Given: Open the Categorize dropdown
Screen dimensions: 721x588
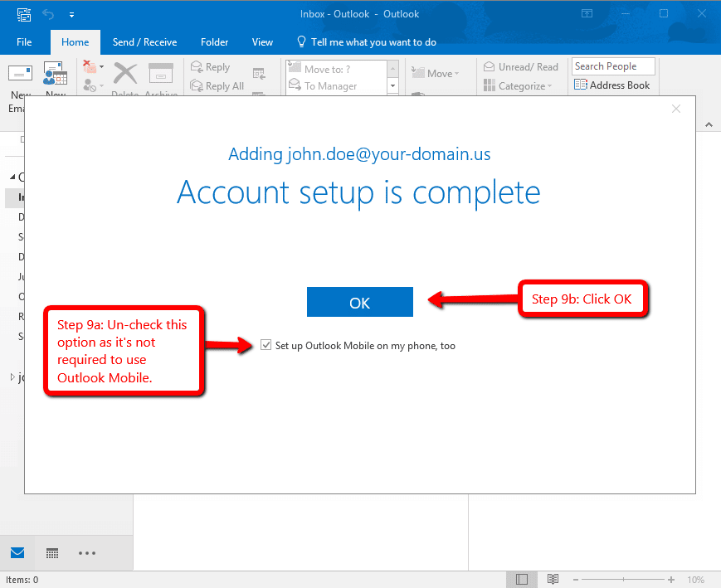Looking at the screenshot, I should pos(518,86).
